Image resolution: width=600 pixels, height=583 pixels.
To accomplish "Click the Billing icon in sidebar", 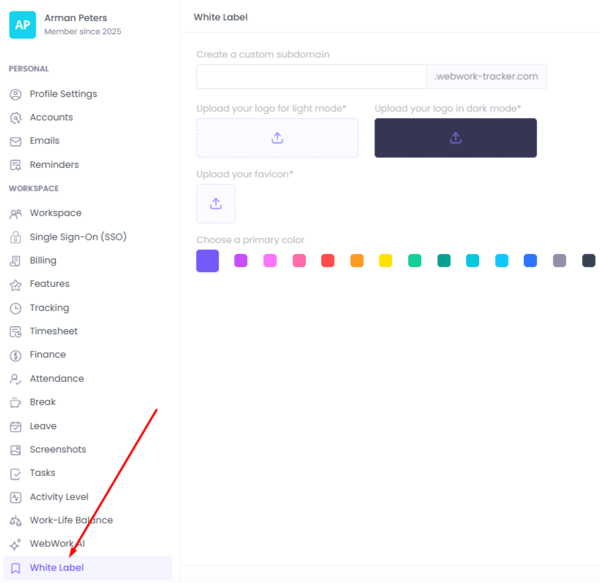I will coord(15,261).
